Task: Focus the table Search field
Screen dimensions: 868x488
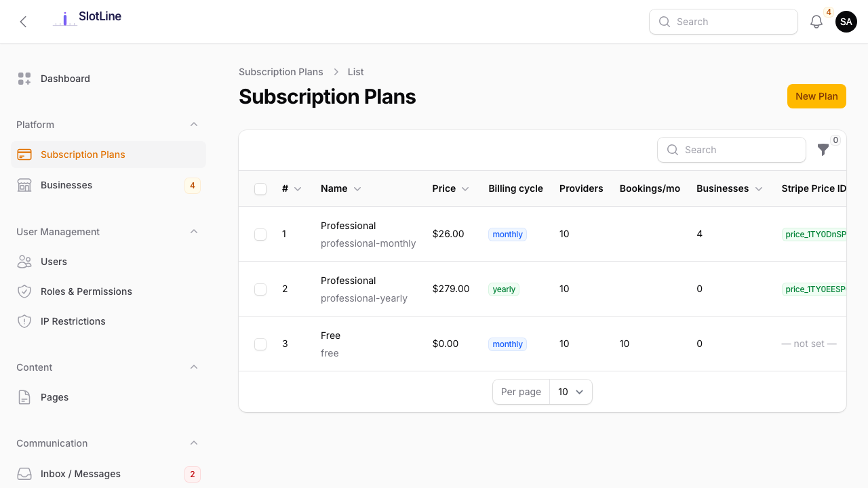Action: (732, 150)
